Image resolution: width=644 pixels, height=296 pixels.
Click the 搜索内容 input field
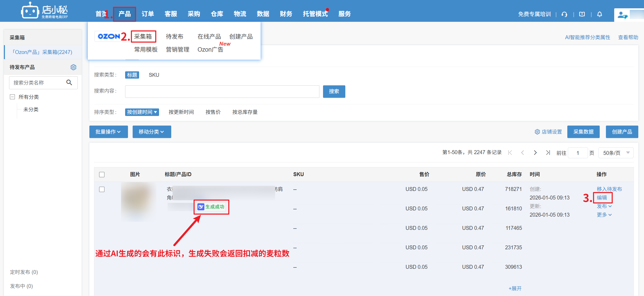(x=222, y=91)
